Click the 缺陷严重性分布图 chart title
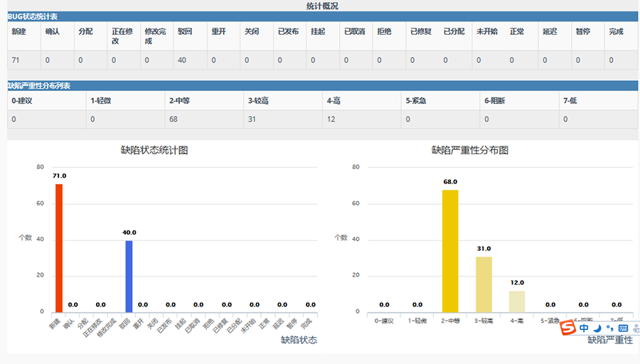Screen dimensions: 640x364 pyautogui.click(x=470, y=150)
